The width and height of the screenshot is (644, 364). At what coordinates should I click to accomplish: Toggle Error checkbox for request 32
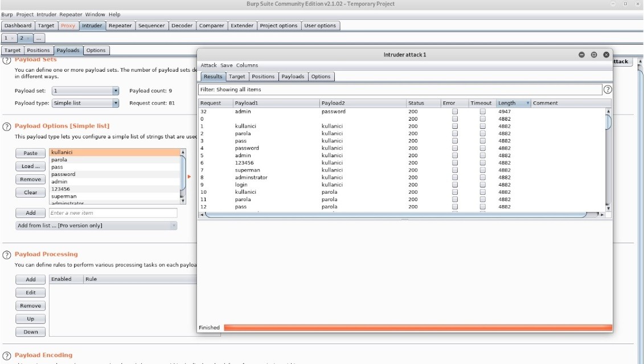(454, 112)
